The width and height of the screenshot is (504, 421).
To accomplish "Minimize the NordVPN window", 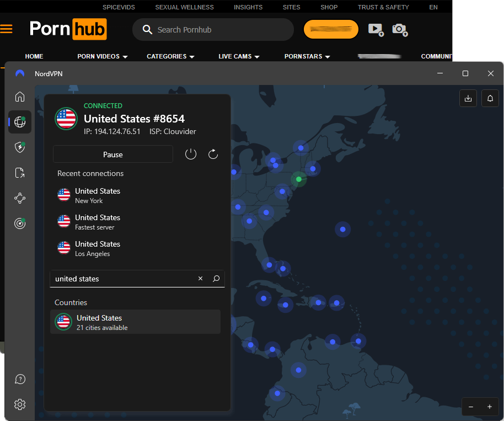I will (x=440, y=73).
